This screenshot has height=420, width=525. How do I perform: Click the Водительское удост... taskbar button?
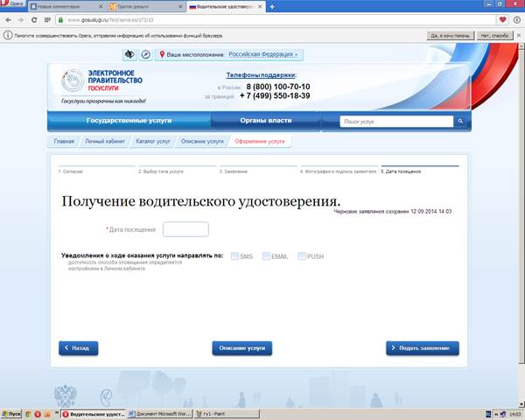pos(94,414)
